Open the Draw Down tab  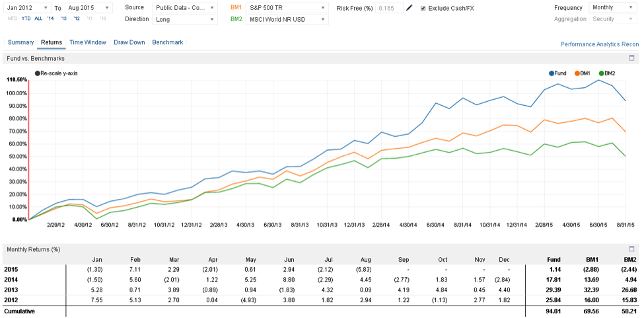[x=129, y=42]
